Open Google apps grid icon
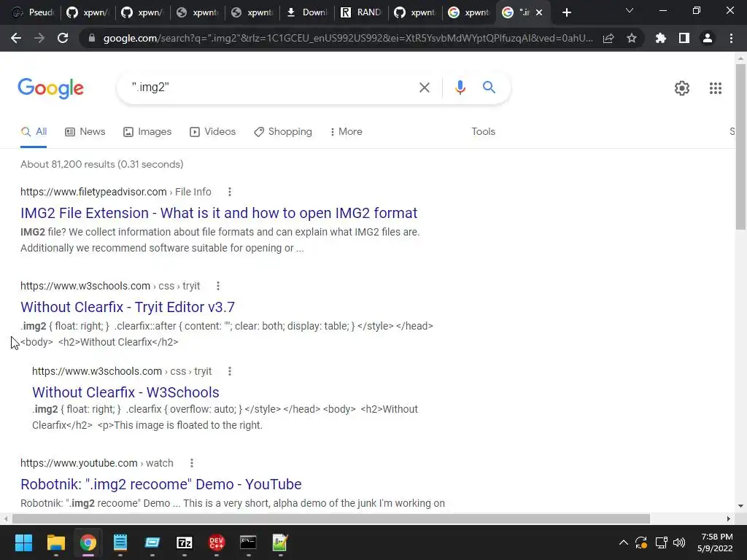 715,88
